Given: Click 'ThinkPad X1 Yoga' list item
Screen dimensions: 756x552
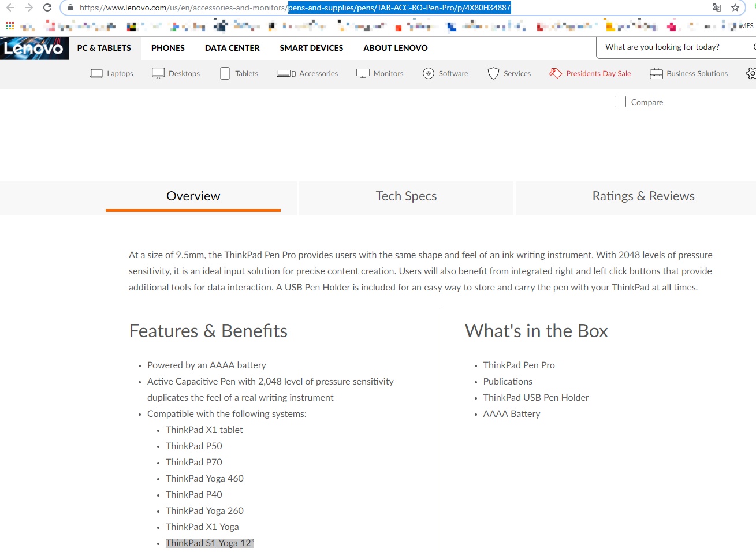Looking at the screenshot, I should 202,527.
